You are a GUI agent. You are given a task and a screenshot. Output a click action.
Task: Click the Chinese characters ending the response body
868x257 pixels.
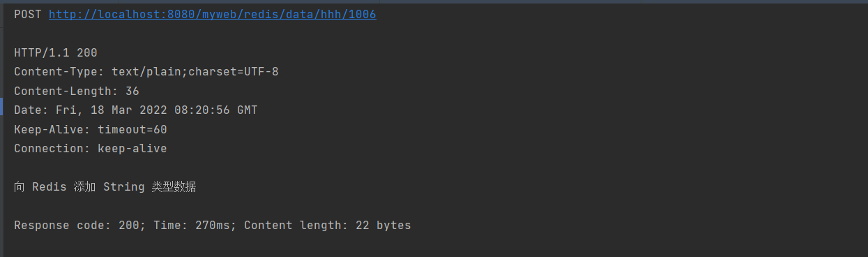point(174,187)
